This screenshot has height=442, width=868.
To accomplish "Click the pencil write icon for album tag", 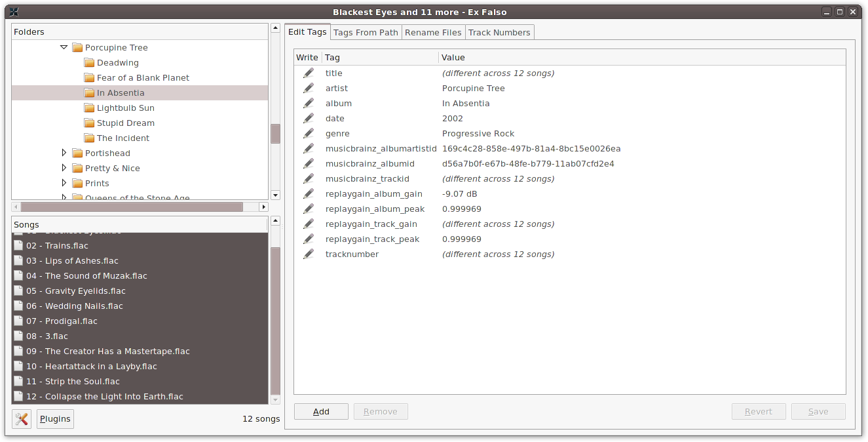I will [x=309, y=103].
